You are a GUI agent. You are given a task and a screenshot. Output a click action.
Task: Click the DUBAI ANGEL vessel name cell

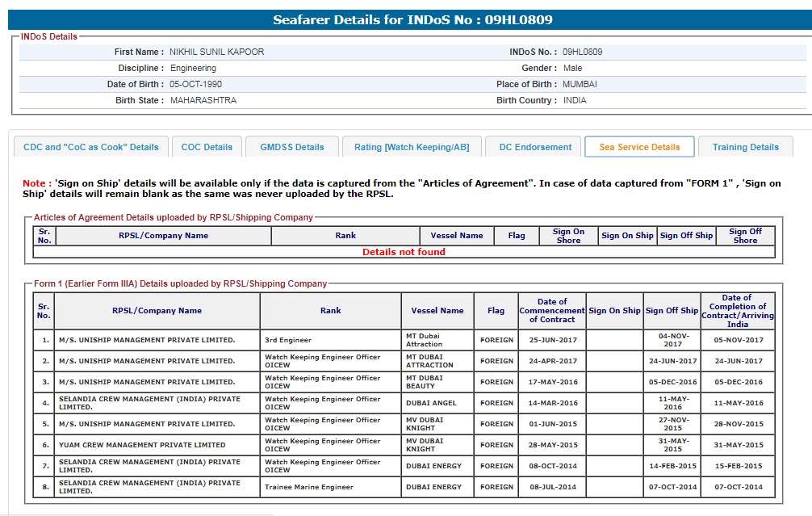431,403
